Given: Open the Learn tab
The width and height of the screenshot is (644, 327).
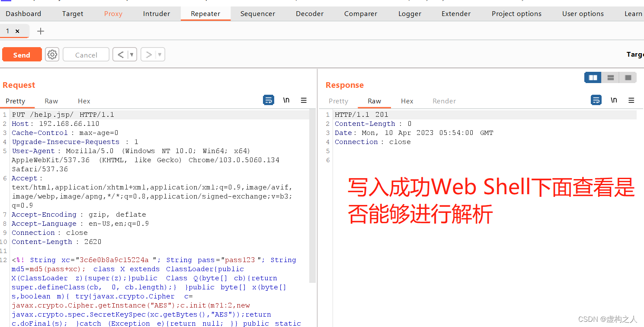Looking at the screenshot, I should (x=633, y=13).
